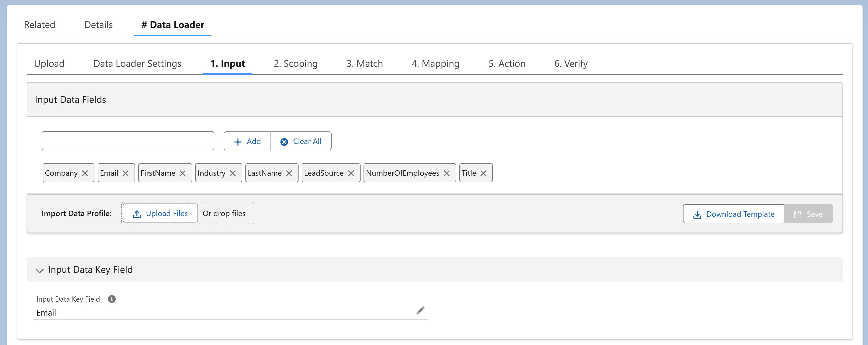Select the 1. Input step tab
Screen dimensions: 868x345
(227, 64)
